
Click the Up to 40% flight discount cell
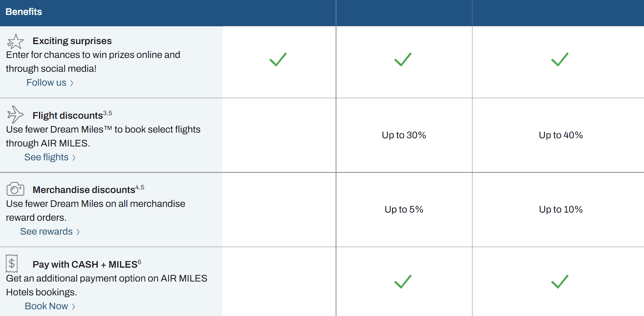click(561, 135)
